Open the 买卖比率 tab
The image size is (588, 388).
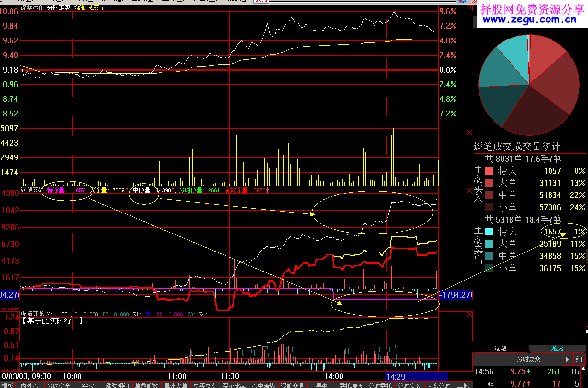click(x=234, y=385)
